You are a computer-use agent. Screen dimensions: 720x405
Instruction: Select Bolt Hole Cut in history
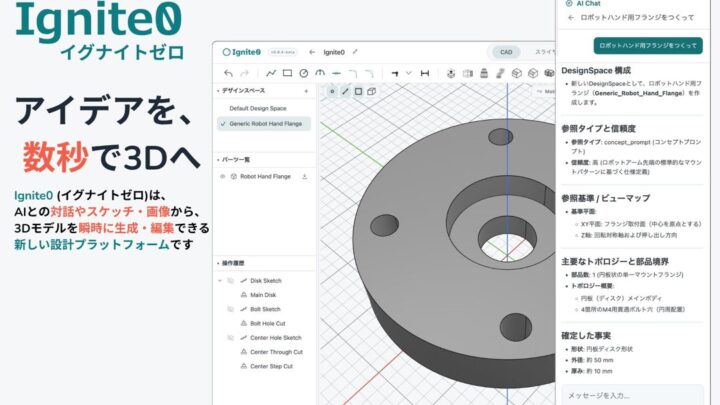(x=268, y=323)
